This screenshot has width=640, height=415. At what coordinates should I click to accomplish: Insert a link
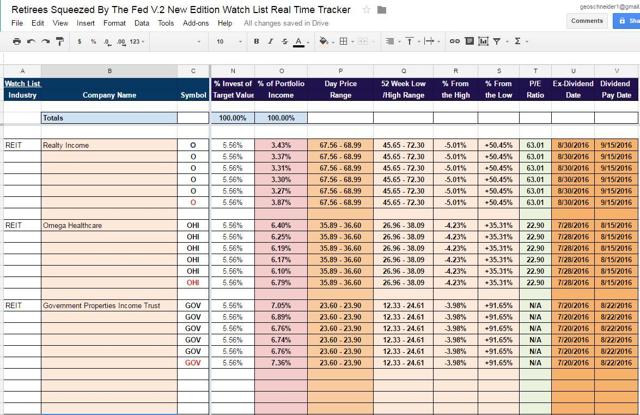(454, 41)
